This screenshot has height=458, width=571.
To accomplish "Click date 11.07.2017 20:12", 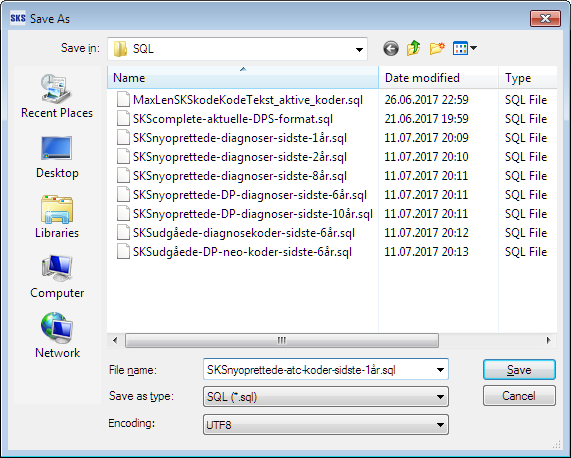I will 426,233.
